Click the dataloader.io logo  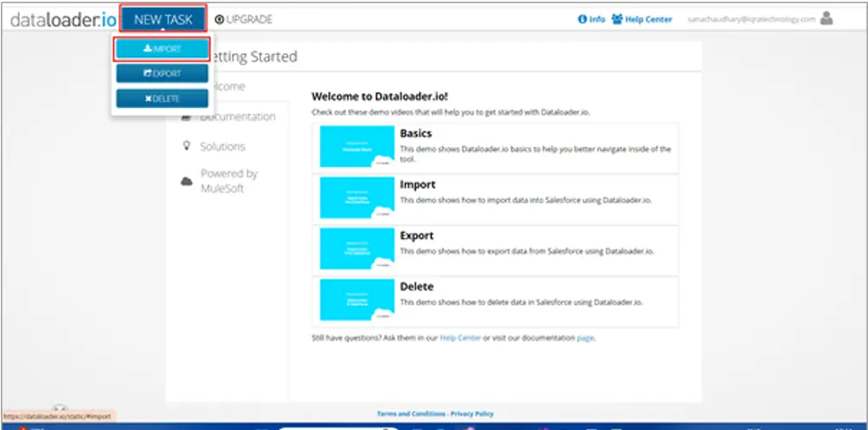63,20
